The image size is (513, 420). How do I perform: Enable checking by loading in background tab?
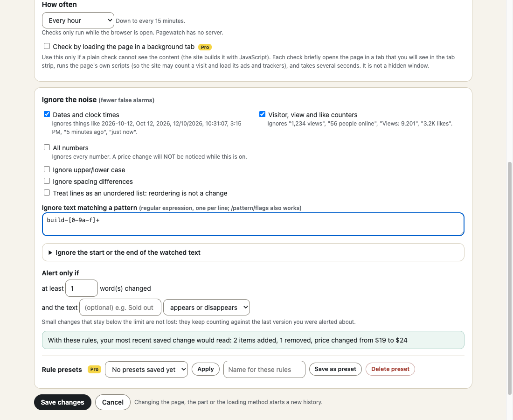pyautogui.click(x=47, y=46)
